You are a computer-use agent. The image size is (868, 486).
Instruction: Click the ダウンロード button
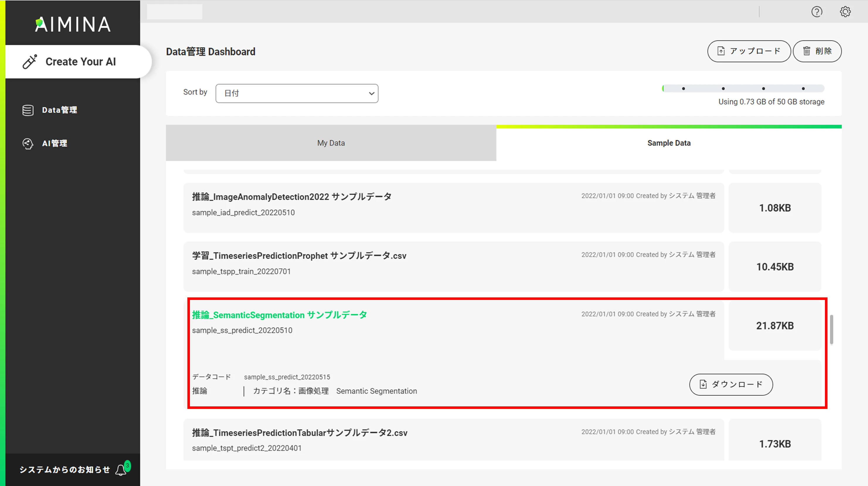[731, 384]
